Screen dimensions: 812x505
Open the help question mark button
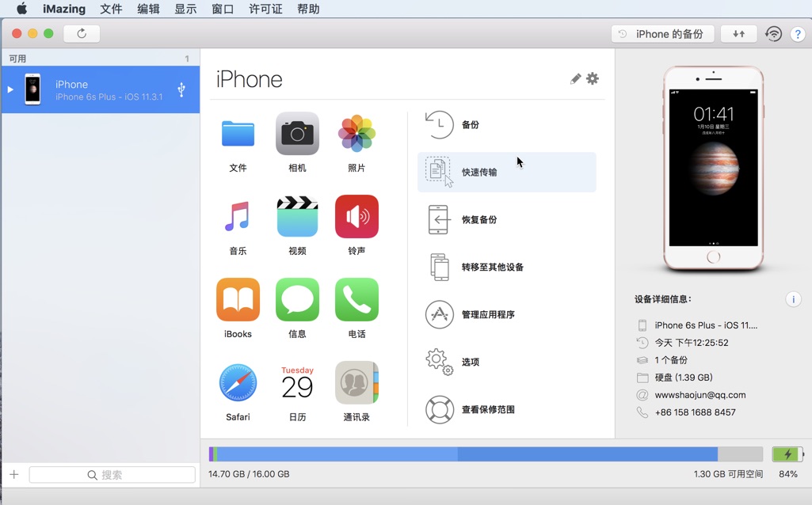(x=798, y=34)
